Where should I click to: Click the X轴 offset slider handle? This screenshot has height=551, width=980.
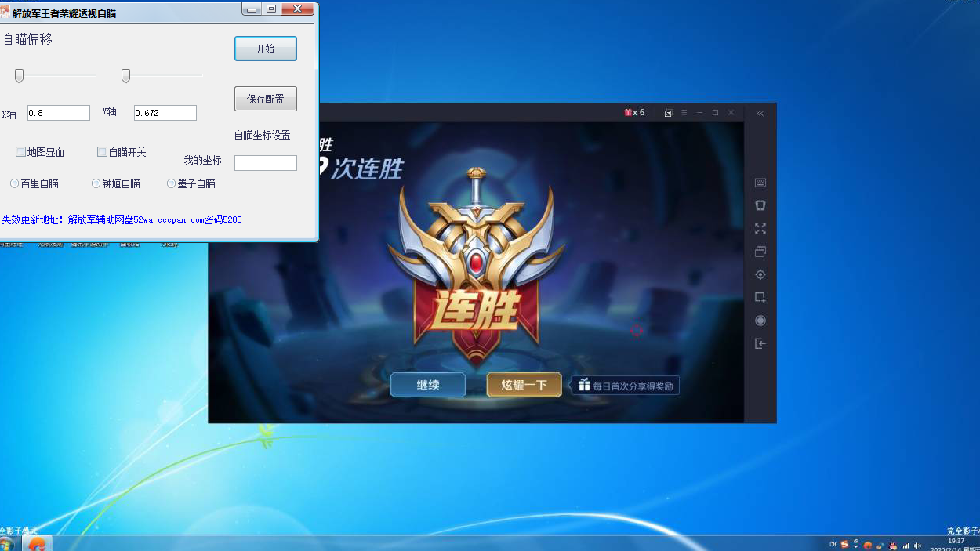click(x=20, y=75)
